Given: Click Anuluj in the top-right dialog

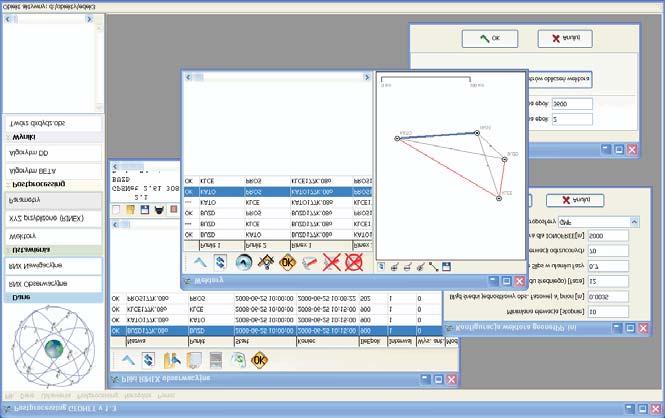Looking at the screenshot, I should point(565,39).
